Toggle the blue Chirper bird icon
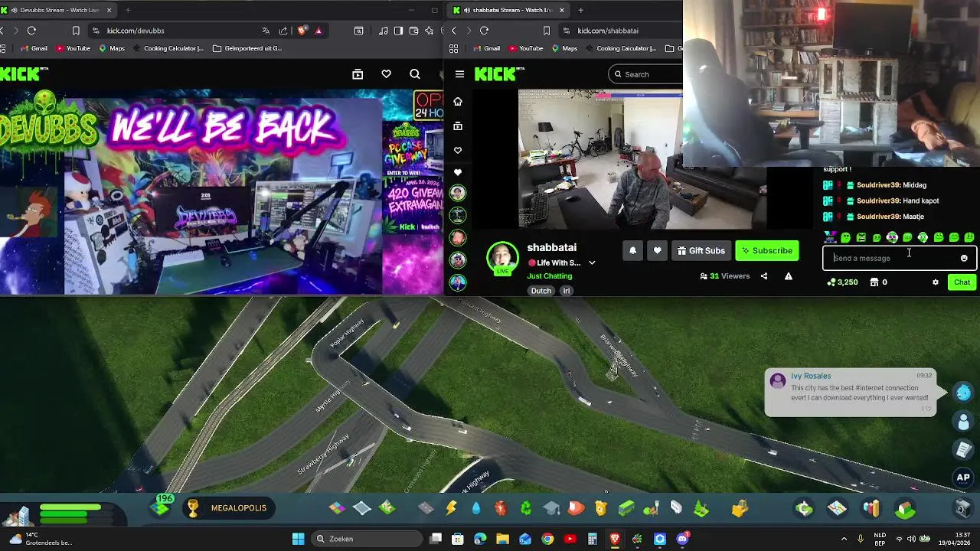Viewport: 980px width, 551px height. pyautogui.click(x=963, y=392)
